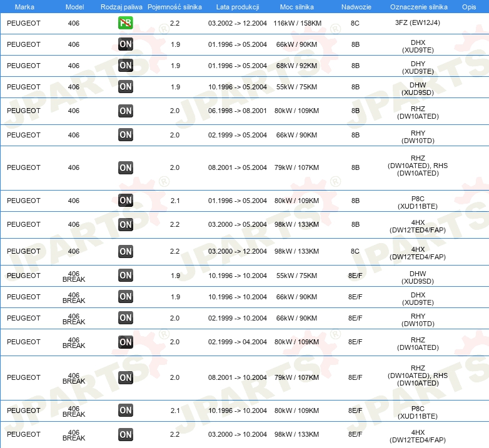
Task: Click the ON icon for the 406 BREAK 2.1 P8C
Action: [126, 411]
